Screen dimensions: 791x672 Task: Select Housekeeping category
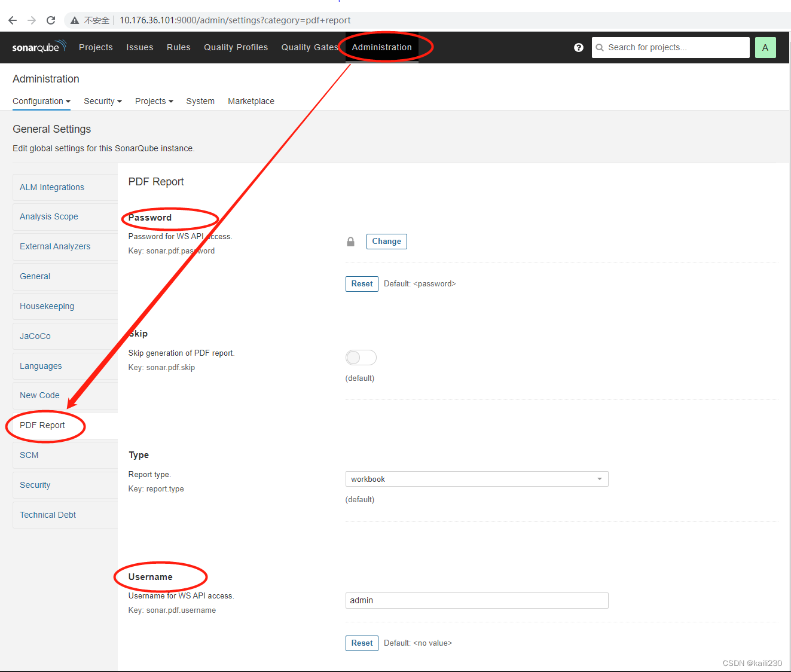65,306
